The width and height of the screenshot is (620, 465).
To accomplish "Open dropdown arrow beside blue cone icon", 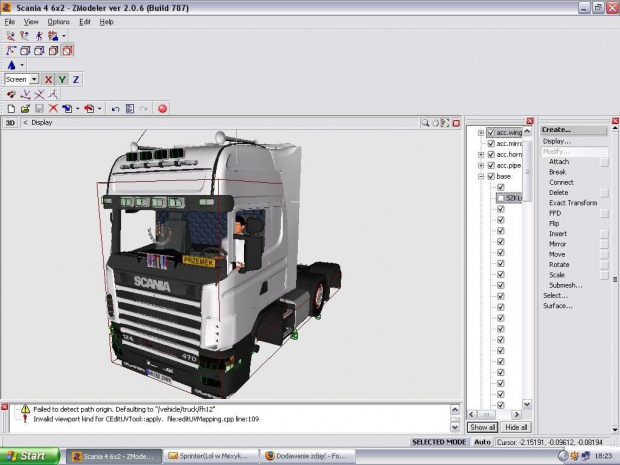I will [x=22, y=65].
